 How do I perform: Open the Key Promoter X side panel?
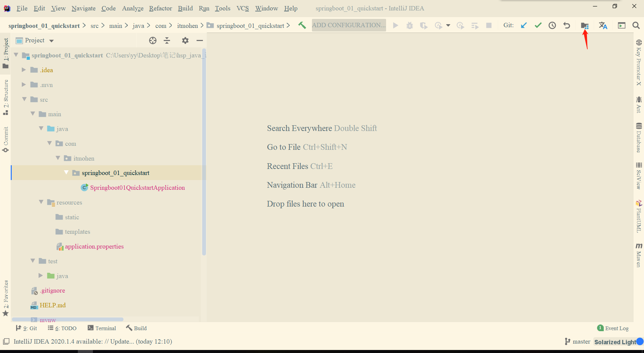click(x=639, y=63)
